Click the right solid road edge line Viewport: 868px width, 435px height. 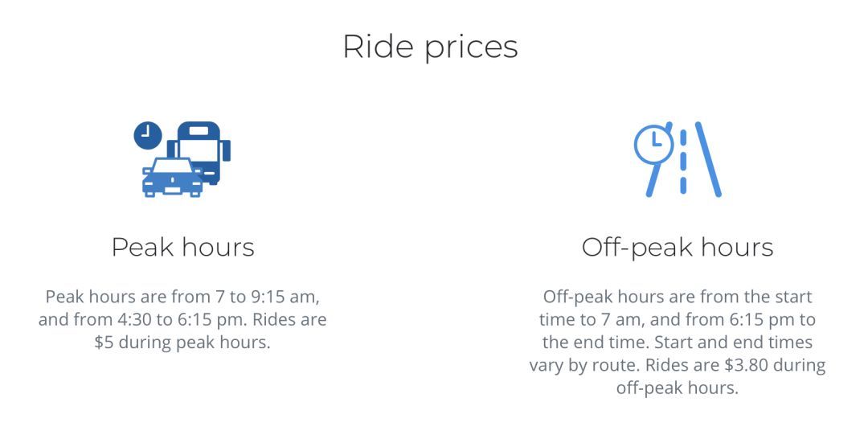point(708,159)
